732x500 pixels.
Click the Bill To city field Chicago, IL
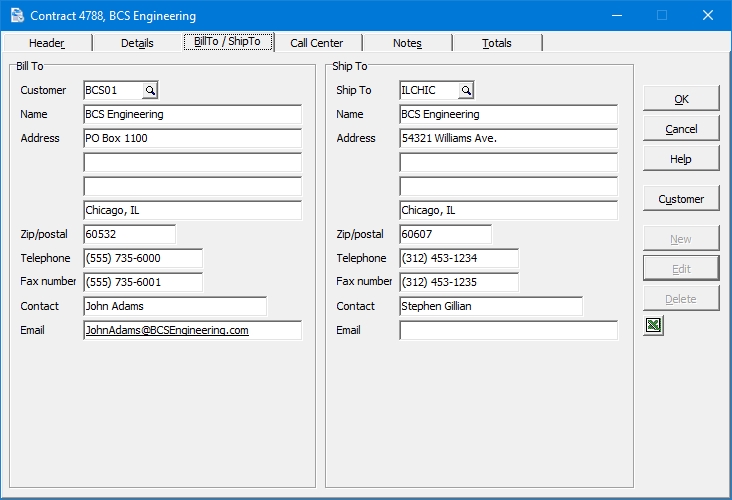coord(193,210)
